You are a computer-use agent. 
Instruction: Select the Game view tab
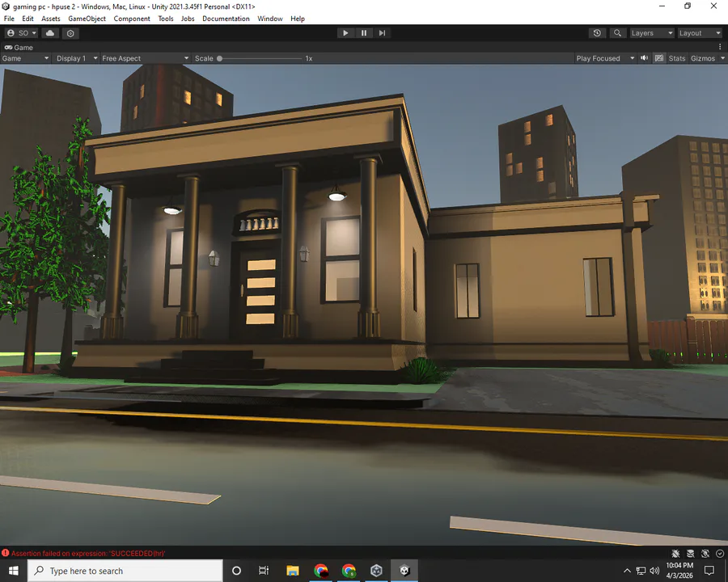pos(19,48)
